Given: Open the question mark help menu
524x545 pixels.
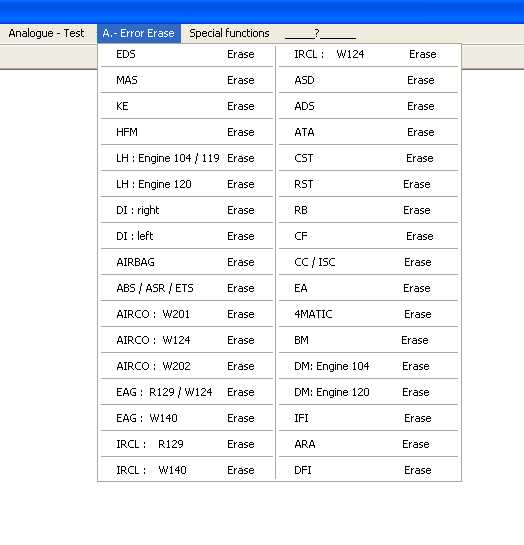Looking at the screenshot, I should [320, 33].
